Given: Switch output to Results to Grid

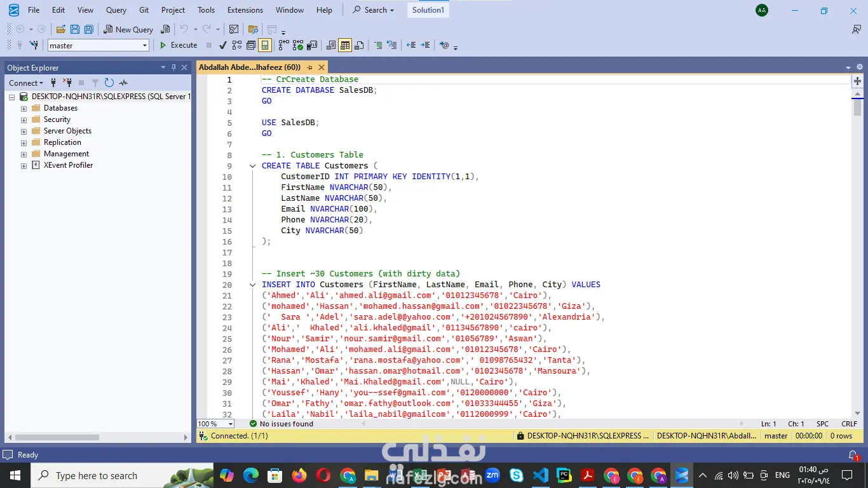Looking at the screenshot, I should click(x=345, y=45).
